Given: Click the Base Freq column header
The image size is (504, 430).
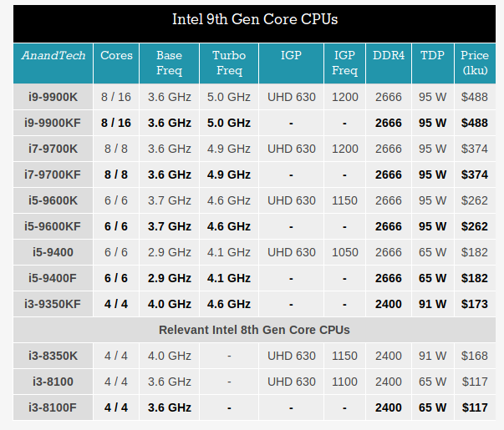Looking at the screenshot, I should point(170,63).
